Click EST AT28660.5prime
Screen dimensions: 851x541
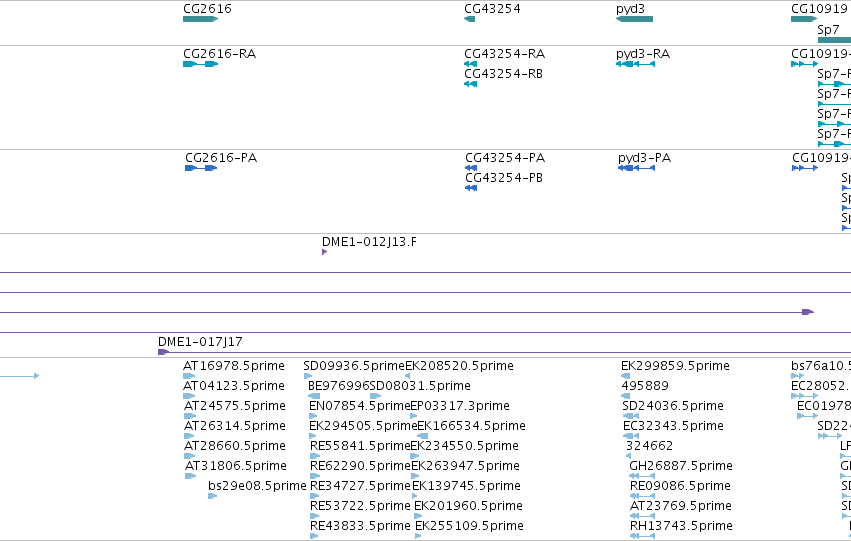(x=234, y=446)
